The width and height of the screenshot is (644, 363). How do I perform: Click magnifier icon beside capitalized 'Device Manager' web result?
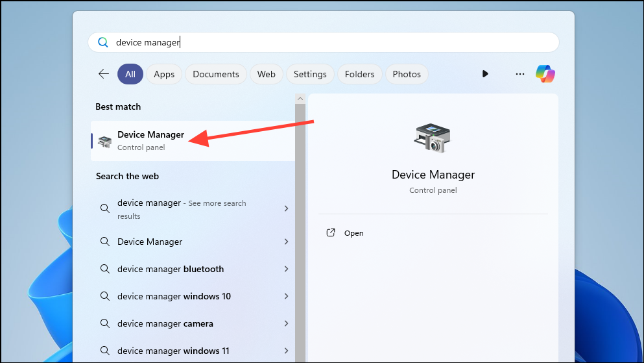pos(104,242)
